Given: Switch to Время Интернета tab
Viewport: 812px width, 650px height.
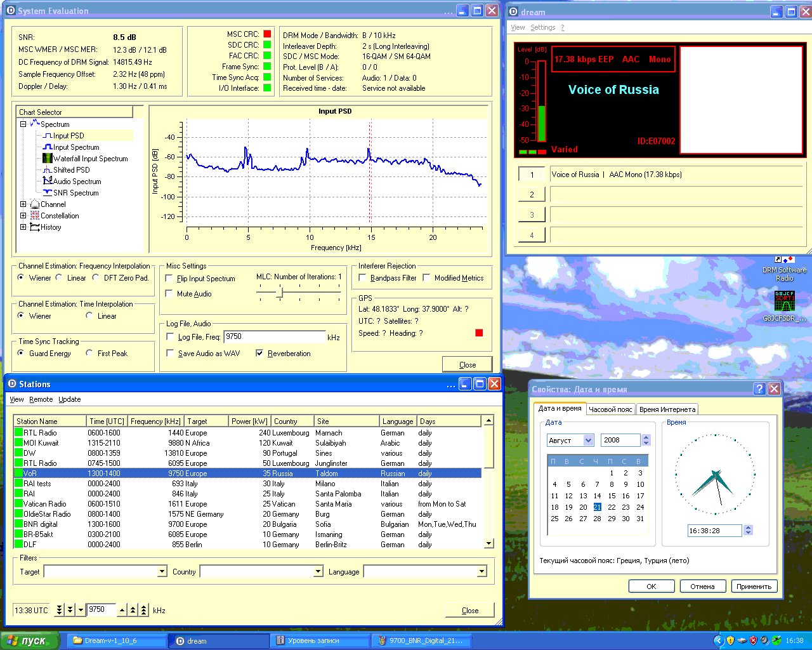Looking at the screenshot, I should pyautogui.click(x=667, y=409).
